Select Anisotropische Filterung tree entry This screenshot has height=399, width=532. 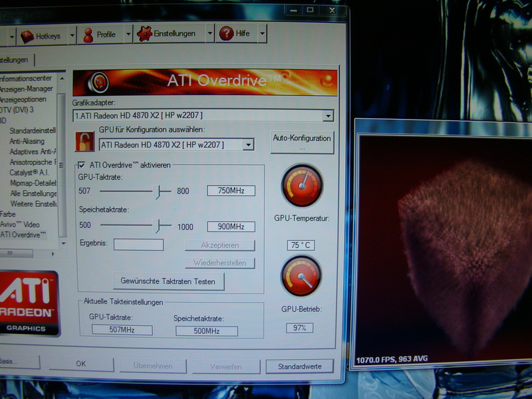(x=33, y=162)
